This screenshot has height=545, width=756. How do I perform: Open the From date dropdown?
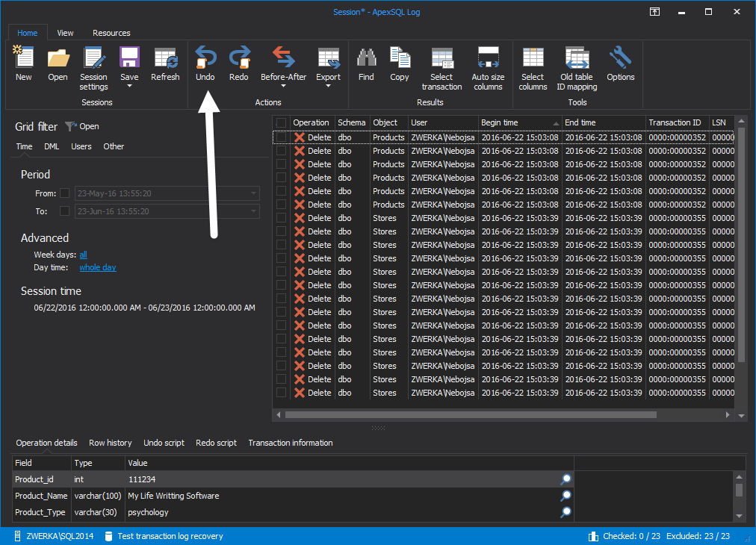coord(253,193)
